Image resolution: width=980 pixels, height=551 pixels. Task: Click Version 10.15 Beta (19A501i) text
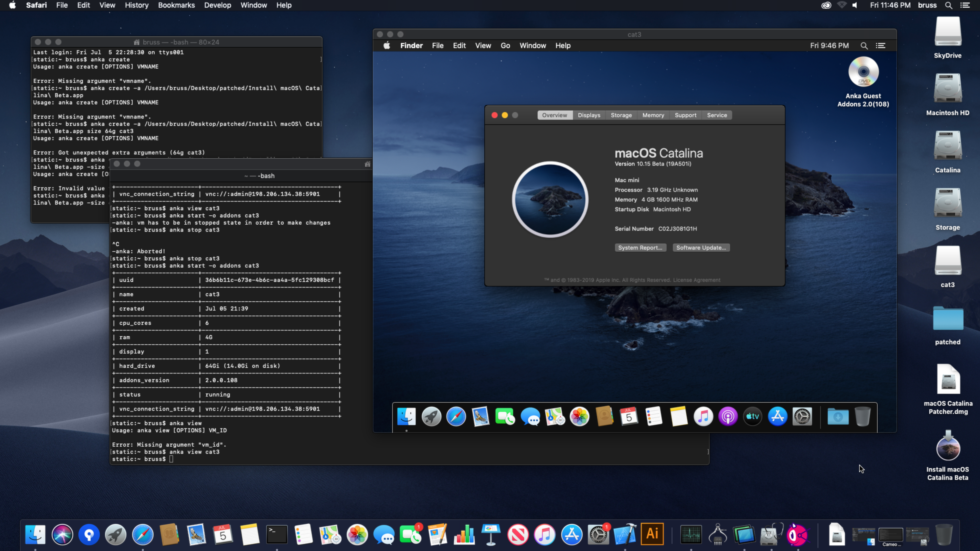click(653, 164)
